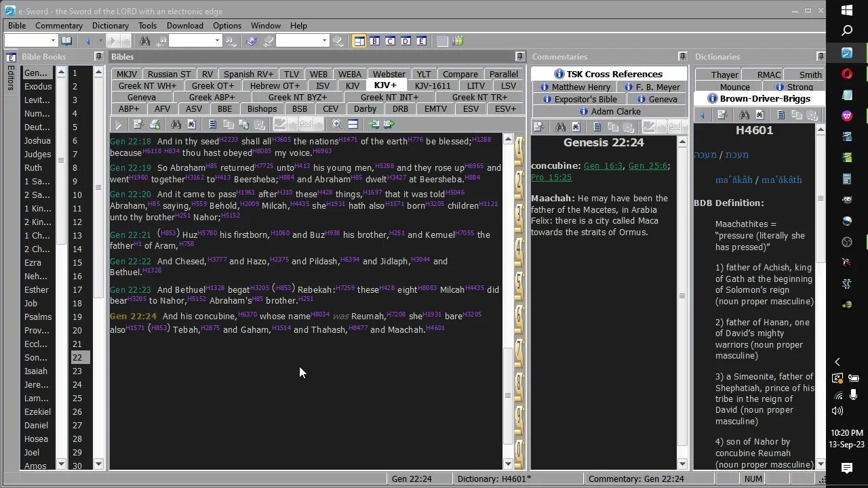Open the search term dropdown next to binoculars
This screenshot has width=868, height=488.
pyautogui.click(x=217, y=41)
